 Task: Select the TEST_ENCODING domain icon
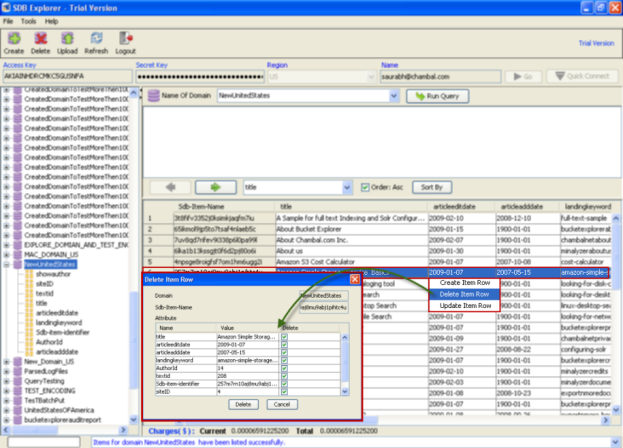[17, 391]
